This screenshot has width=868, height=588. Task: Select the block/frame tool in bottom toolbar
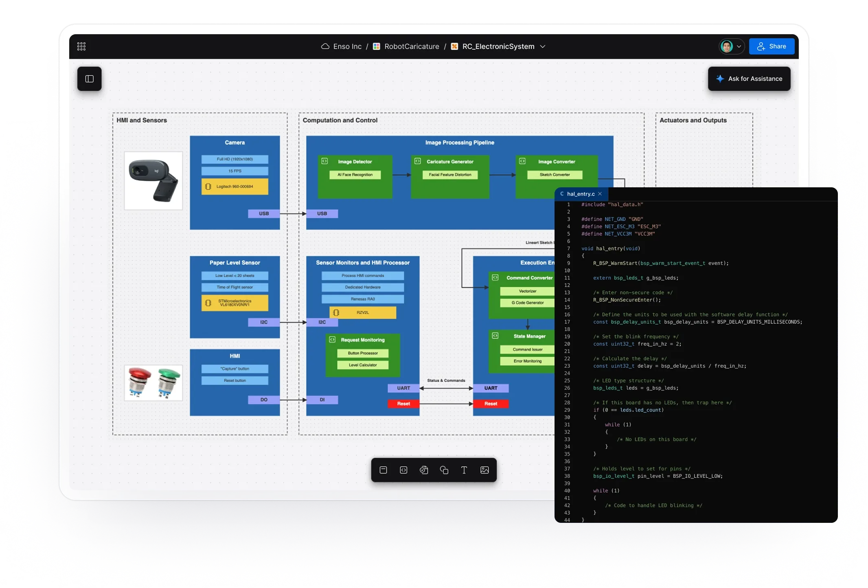[383, 470]
